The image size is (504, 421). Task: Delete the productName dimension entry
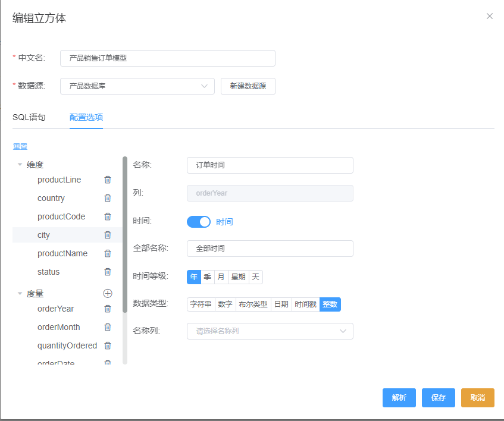click(x=108, y=253)
